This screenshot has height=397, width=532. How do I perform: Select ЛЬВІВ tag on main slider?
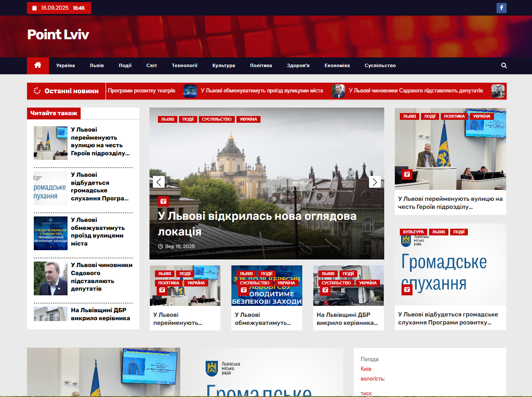168,119
